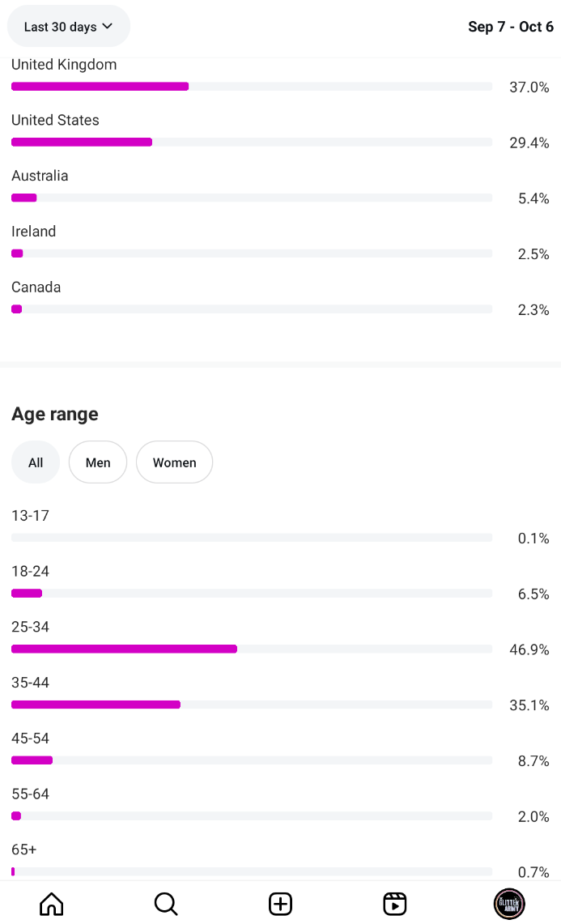Tap the 46.9% value
The width and height of the screenshot is (561, 924).
click(529, 649)
